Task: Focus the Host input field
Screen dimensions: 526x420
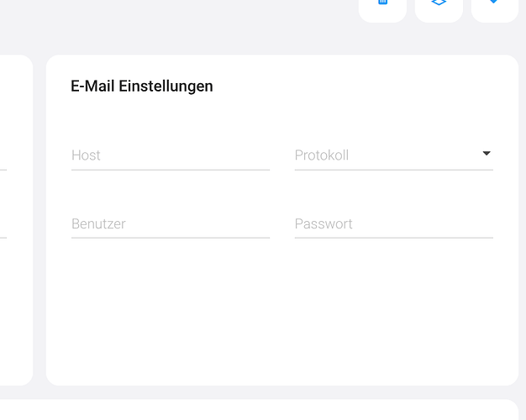Action: (171, 155)
